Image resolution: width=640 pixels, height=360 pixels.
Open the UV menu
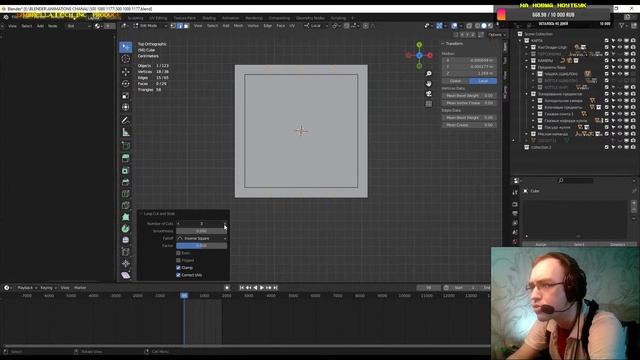coord(292,26)
